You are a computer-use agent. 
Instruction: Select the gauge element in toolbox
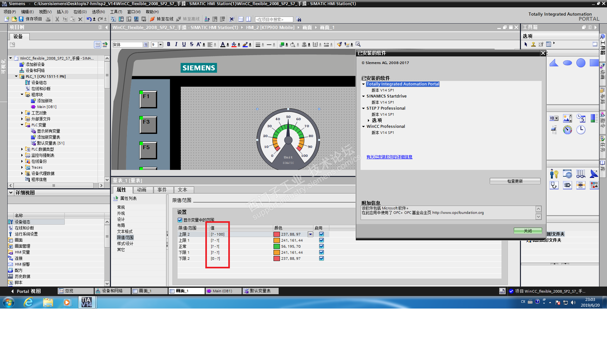point(567,130)
